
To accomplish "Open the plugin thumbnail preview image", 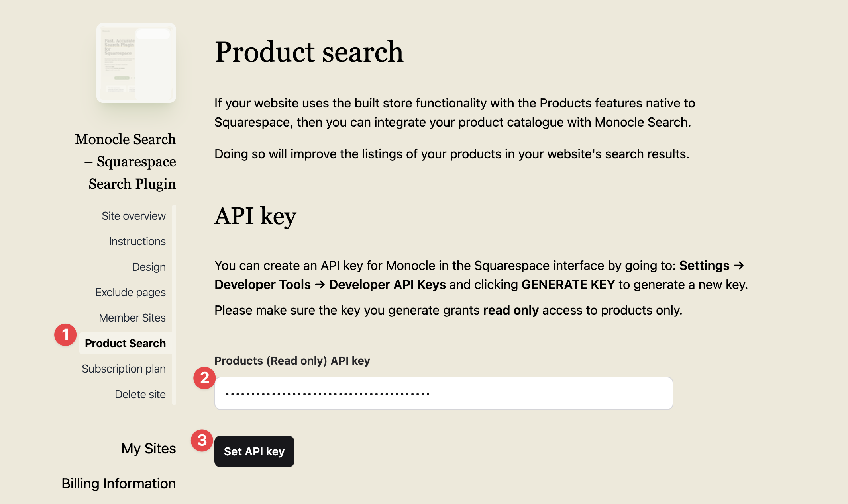I will pyautogui.click(x=135, y=62).
